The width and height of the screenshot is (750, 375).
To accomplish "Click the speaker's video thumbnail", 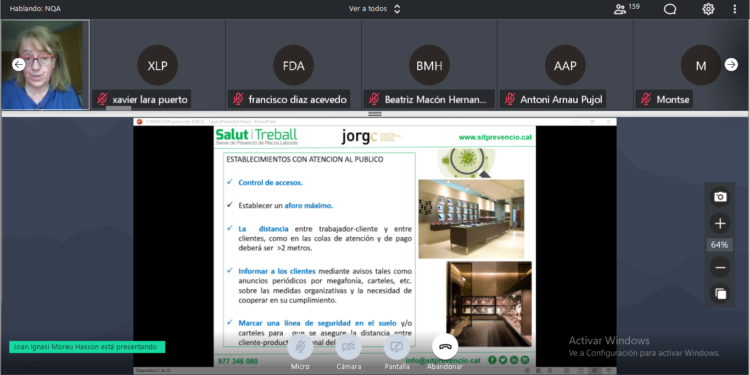I will 45,65.
